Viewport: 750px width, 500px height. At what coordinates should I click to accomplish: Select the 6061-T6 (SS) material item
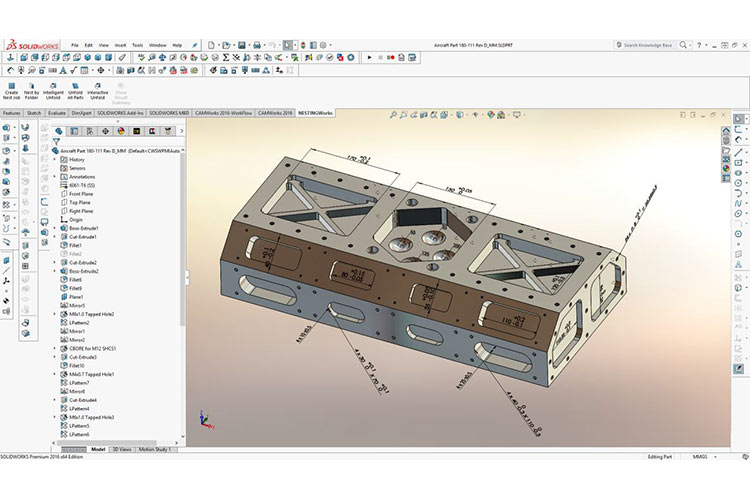click(x=77, y=185)
